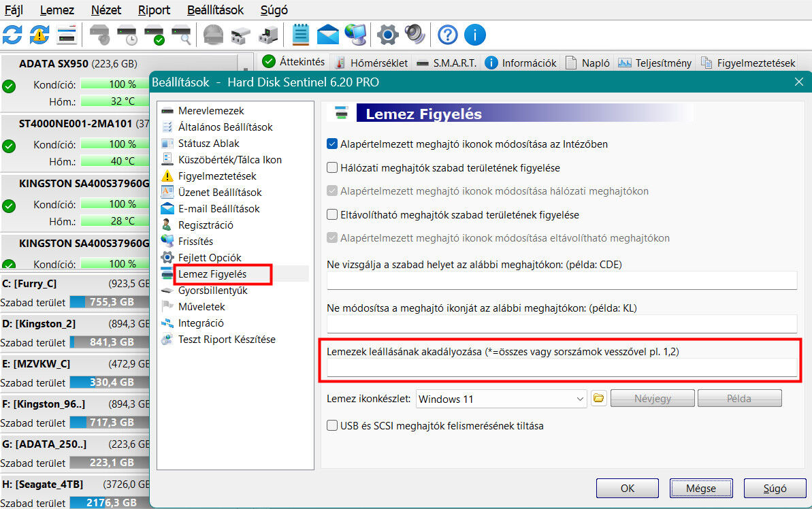Screen dimensions: 812x509
Task: Uncheck Alapértelmezett meghajtó ikonok módosítása az Intézőben
Action: click(x=332, y=144)
